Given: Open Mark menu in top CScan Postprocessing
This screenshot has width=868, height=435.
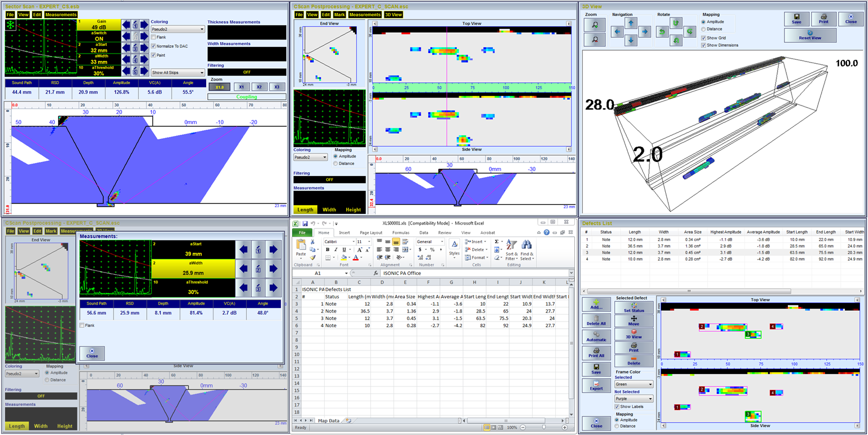Looking at the screenshot, I should [339, 15].
